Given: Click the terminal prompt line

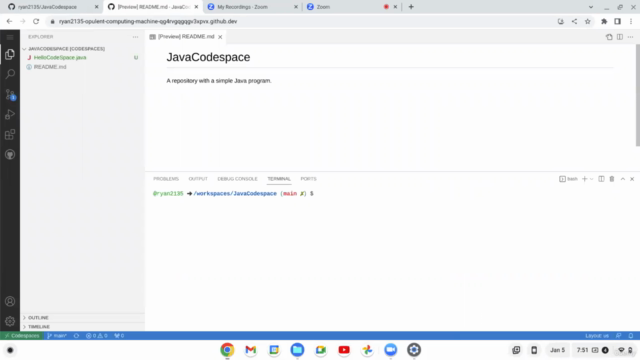Looking at the screenshot, I should pos(233,193).
